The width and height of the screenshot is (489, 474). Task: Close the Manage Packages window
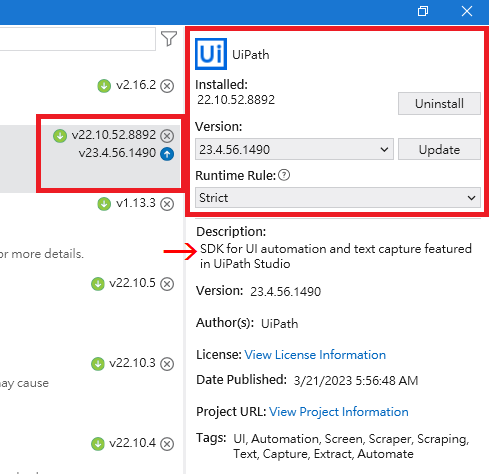tap(467, 11)
